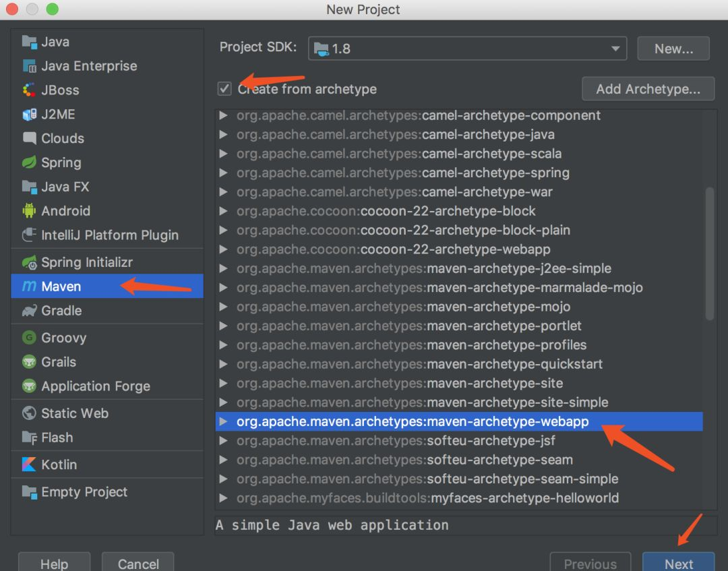The height and width of the screenshot is (571, 728).
Task: Click the Spring leaf icon
Action: (x=29, y=162)
